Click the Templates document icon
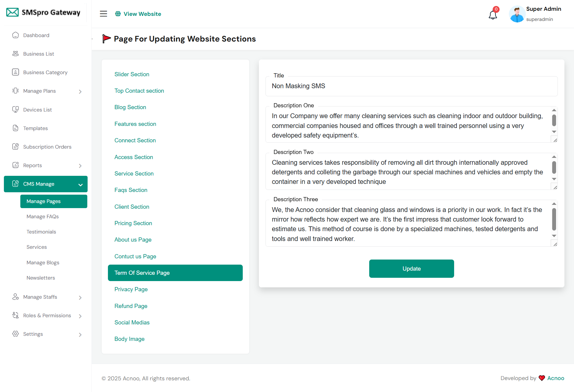 pos(16,128)
